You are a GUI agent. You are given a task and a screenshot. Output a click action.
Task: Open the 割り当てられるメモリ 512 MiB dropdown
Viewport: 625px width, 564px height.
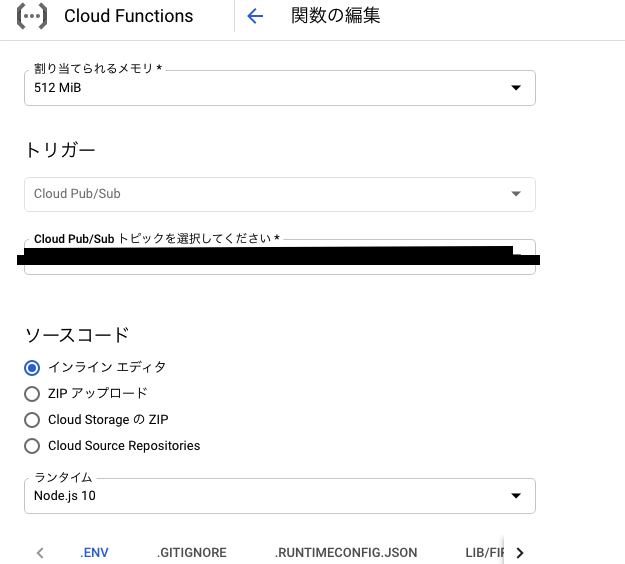pos(280,88)
